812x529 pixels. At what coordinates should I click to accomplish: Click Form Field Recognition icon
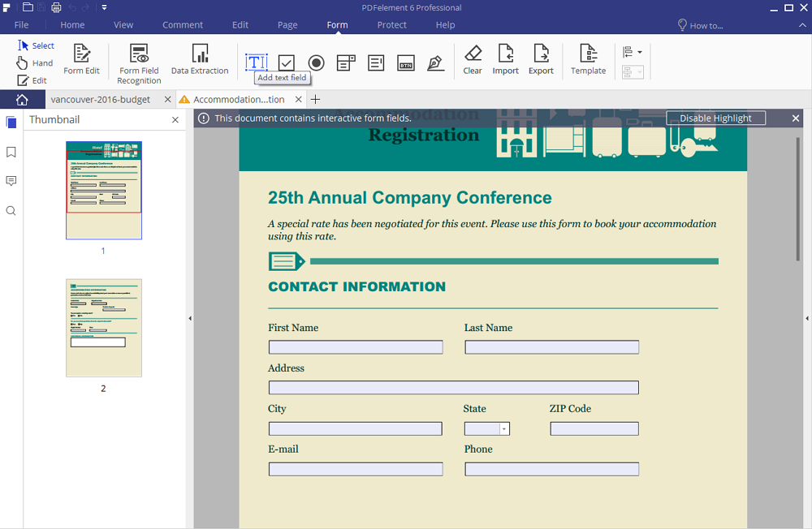[139, 55]
